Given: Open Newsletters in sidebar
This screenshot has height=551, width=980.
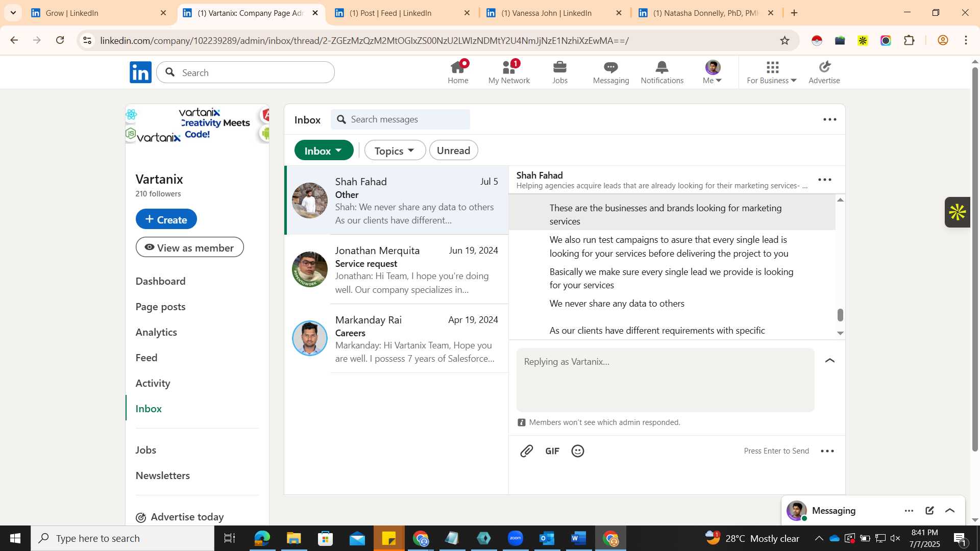Looking at the screenshot, I should 162,475.
